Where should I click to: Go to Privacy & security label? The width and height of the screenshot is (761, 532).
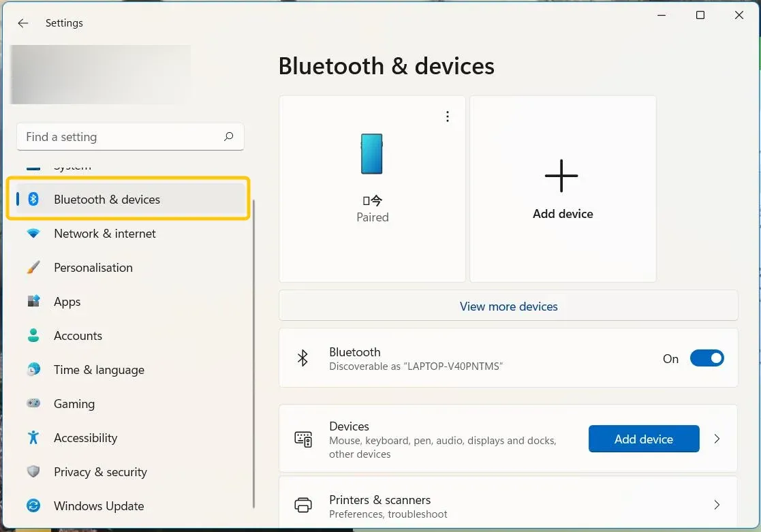[100, 472]
